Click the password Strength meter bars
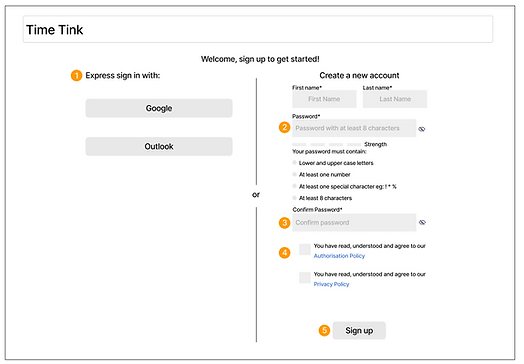524x364 pixels. point(326,144)
